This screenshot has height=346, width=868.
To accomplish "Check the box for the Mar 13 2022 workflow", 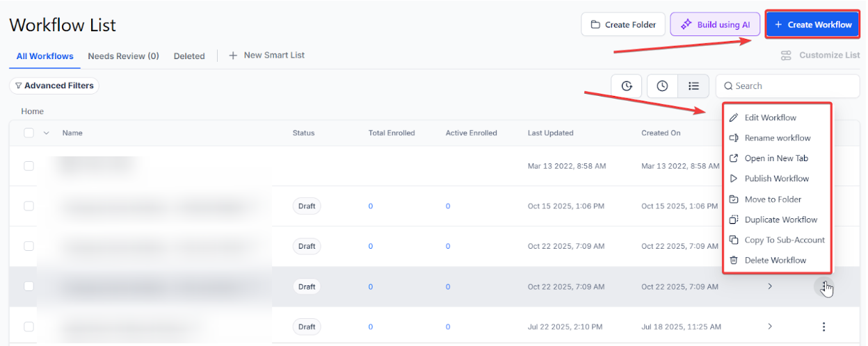I will coord(29,166).
